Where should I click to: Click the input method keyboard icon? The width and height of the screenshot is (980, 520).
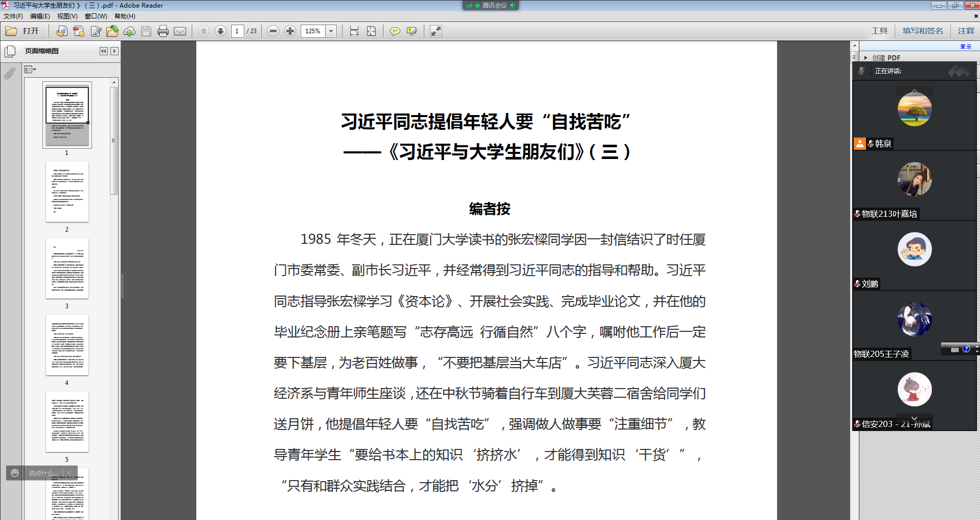954,349
